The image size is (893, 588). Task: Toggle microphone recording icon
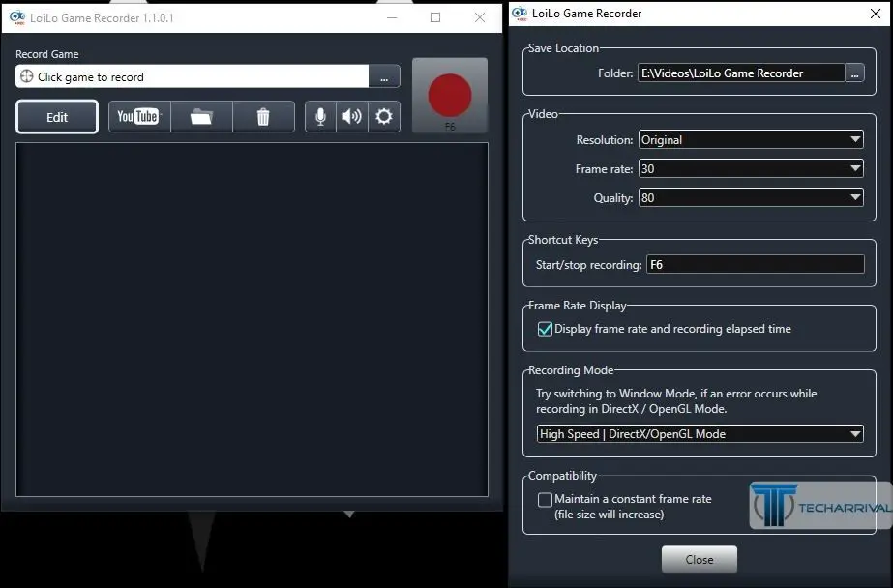click(x=320, y=117)
